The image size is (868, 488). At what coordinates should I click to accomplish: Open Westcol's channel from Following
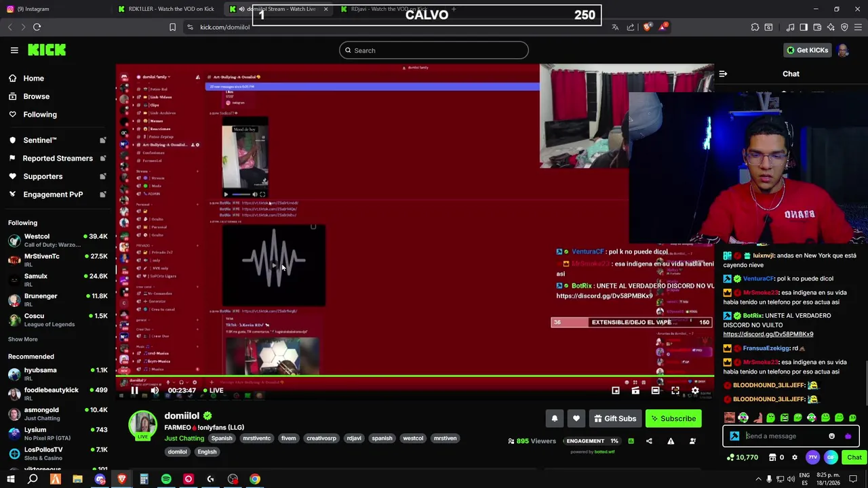point(58,240)
